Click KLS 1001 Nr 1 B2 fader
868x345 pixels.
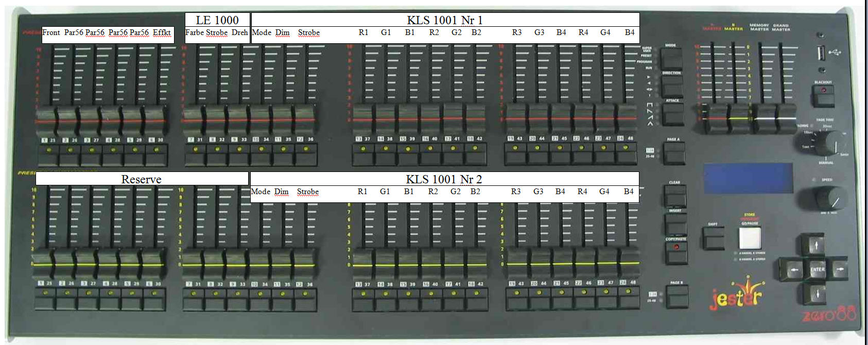click(x=476, y=119)
